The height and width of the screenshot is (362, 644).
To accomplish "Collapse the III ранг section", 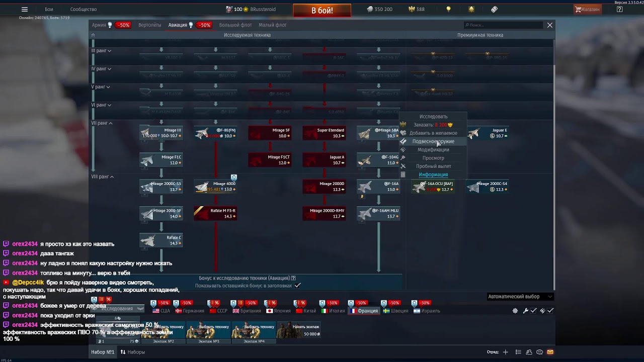I will 101,50.
